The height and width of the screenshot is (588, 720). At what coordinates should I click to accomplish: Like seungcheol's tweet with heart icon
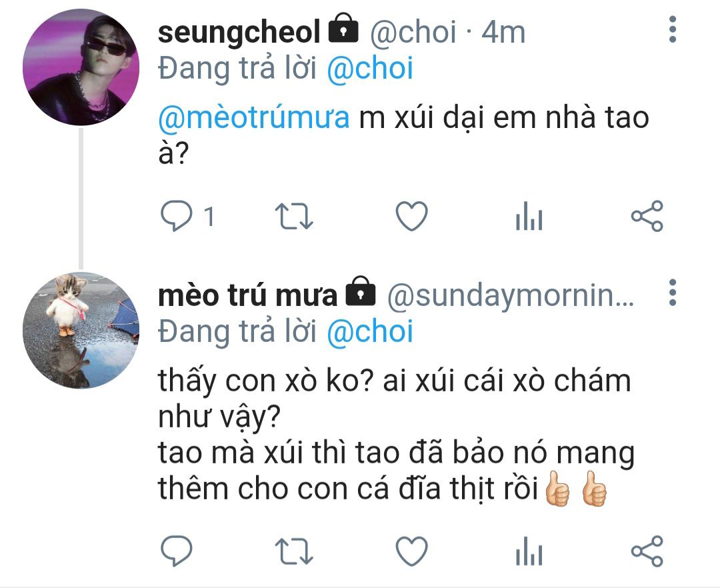point(412,216)
